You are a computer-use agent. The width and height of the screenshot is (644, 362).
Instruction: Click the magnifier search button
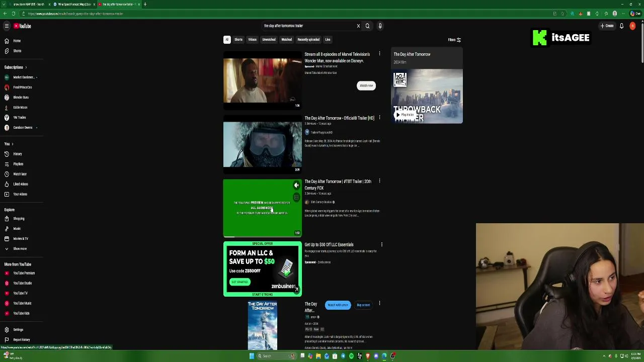tap(367, 26)
